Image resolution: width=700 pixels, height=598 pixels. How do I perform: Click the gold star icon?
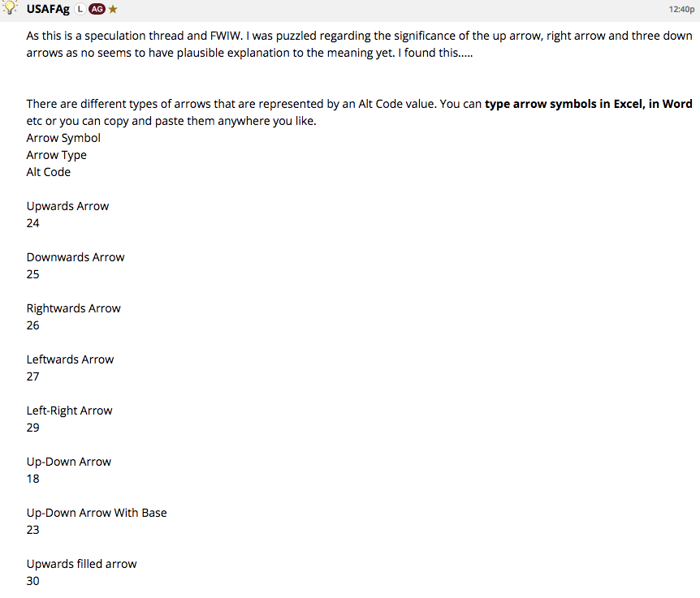tap(113, 9)
